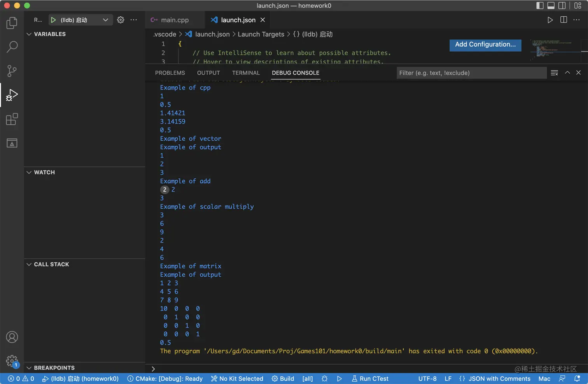
Task: Switch to the main.cpp editor tab
Action: (174, 20)
